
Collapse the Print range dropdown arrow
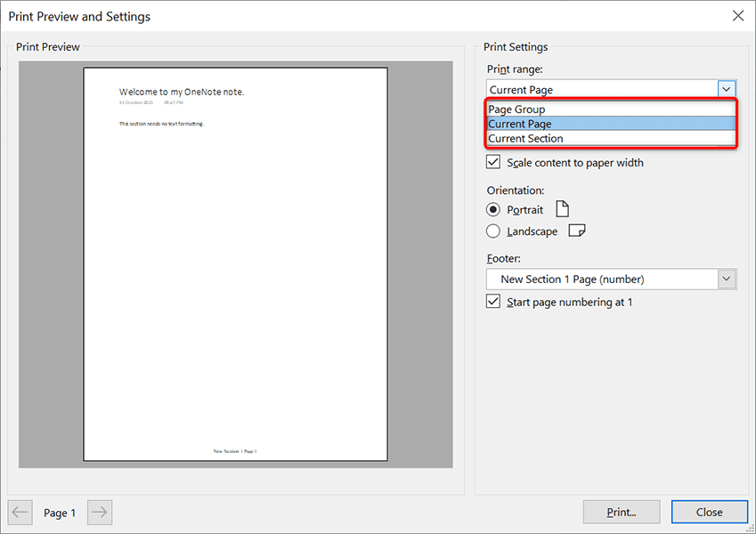tap(726, 89)
